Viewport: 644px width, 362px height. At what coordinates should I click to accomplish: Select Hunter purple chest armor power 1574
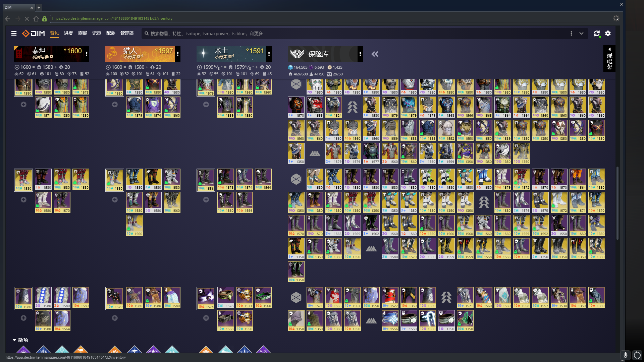[x=153, y=107]
